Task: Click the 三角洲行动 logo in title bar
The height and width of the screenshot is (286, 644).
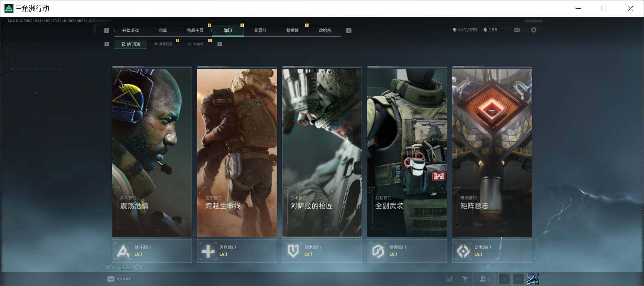Action: pyautogui.click(x=9, y=8)
